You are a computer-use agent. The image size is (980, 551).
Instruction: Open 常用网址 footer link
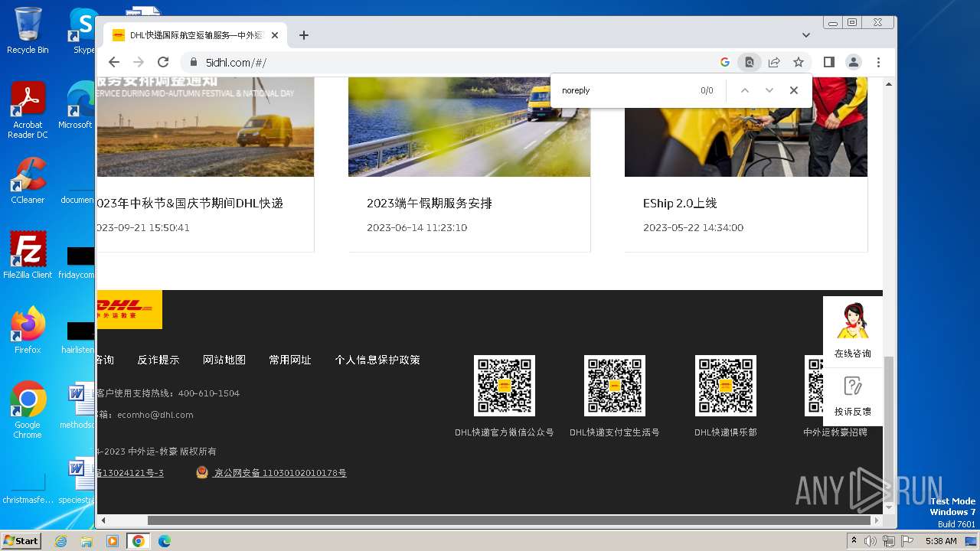click(290, 360)
